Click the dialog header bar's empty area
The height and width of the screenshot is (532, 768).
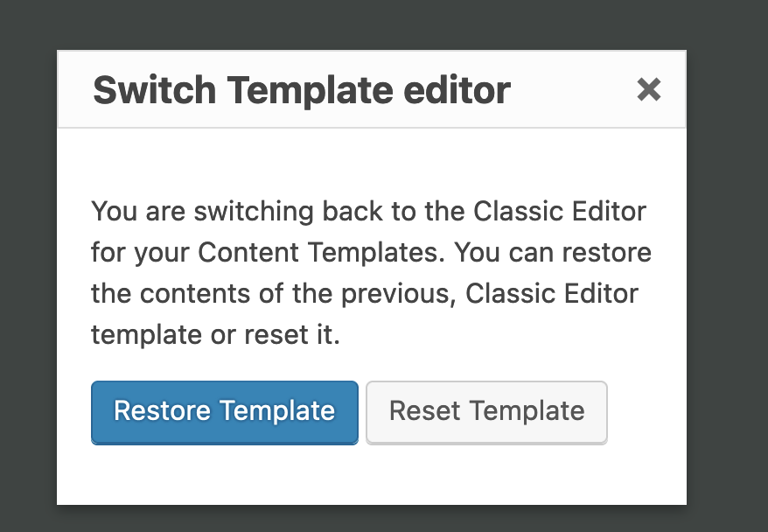(x=573, y=89)
